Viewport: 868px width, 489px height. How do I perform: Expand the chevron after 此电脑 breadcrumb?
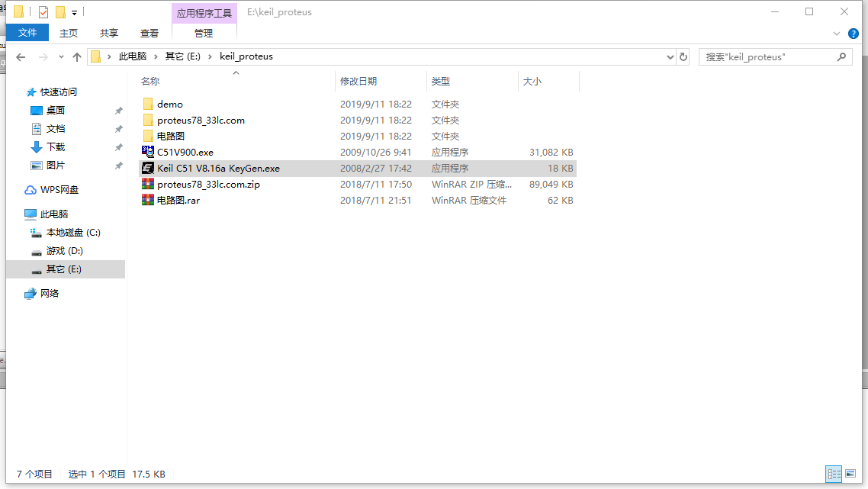point(156,56)
